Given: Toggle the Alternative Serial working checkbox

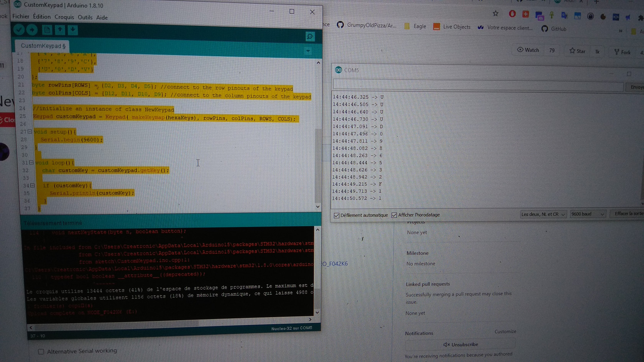Looking at the screenshot, I should click(41, 352).
